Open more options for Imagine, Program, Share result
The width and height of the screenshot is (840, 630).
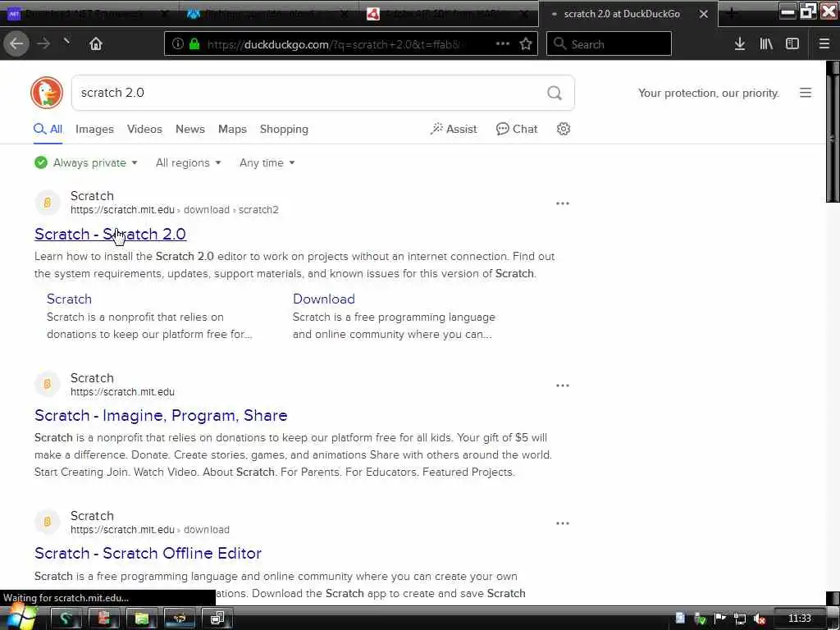tap(563, 386)
